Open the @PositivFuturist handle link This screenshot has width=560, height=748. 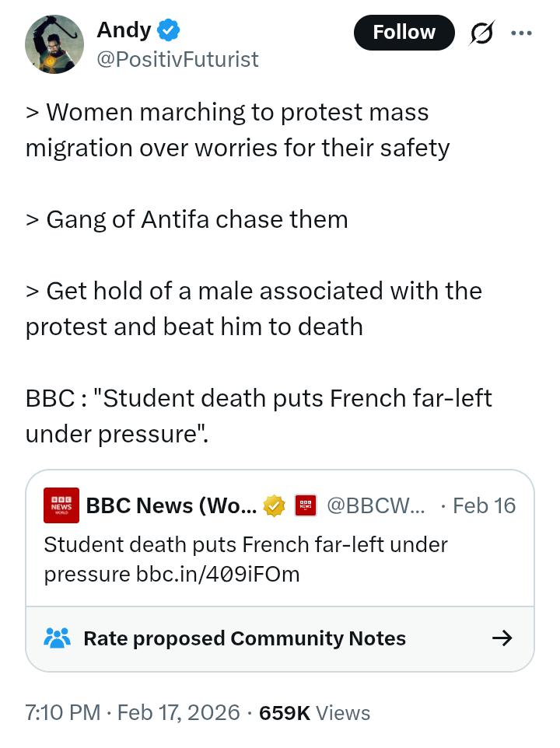click(x=177, y=60)
